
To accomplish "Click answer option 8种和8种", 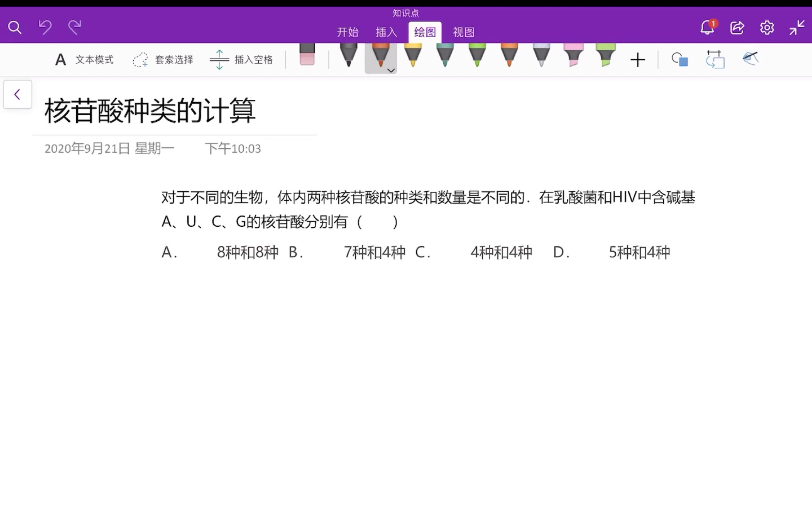I will pyautogui.click(x=248, y=252).
